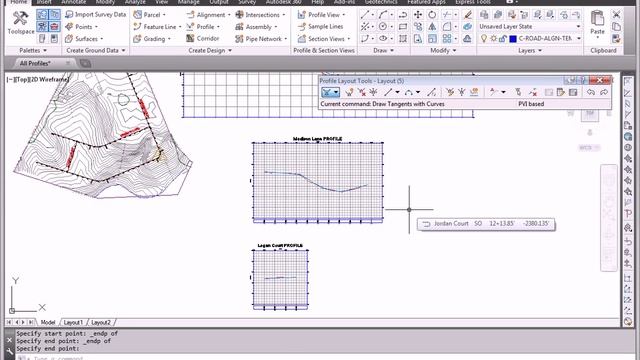
Task: Click the Assembly button
Action: click(256, 27)
